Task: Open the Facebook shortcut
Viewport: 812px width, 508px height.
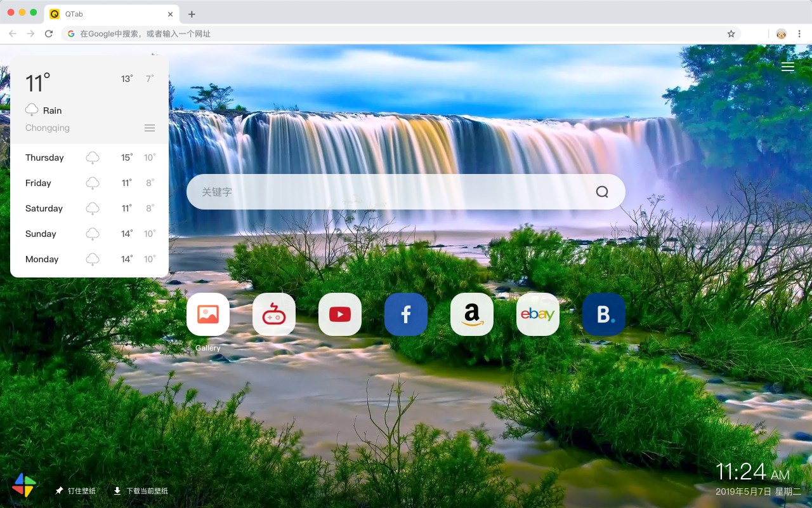Action: pyautogui.click(x=406, y=314)
